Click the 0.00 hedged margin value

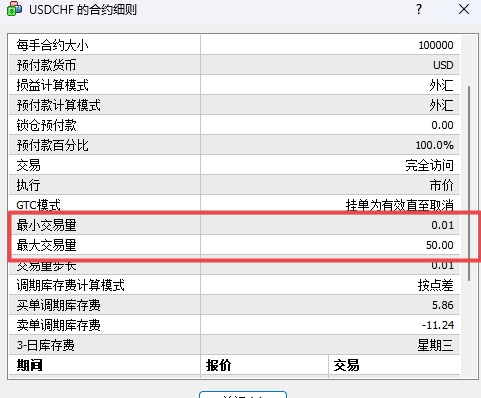tap(442, 125)
